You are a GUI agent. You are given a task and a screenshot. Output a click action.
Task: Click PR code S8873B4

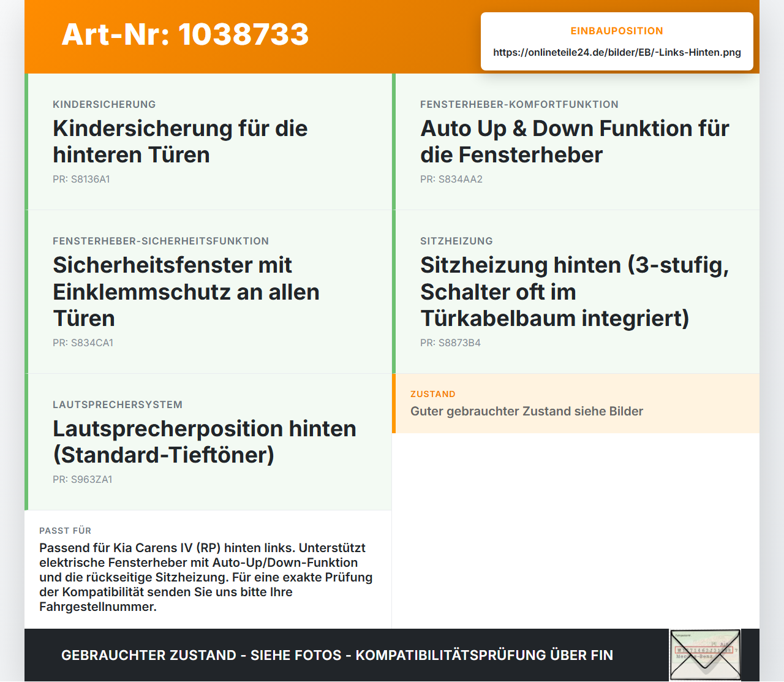[x=450, y=343]
